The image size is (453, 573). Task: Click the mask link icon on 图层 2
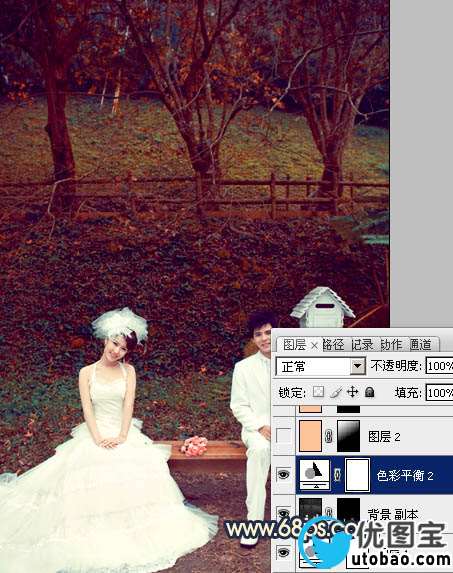point(329,436)
